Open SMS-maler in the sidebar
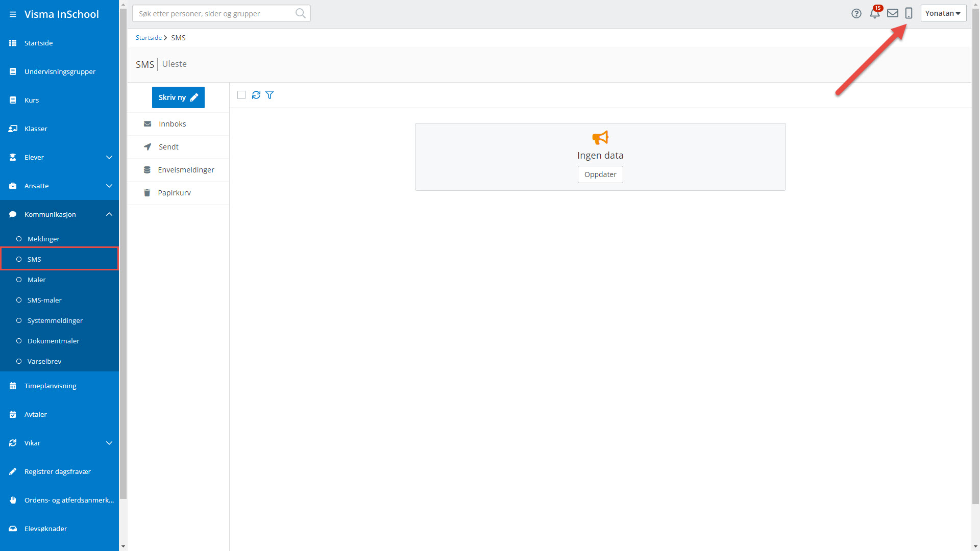Image resolution: width=980 pixels, height=551 pixels. tap(59, 300)
